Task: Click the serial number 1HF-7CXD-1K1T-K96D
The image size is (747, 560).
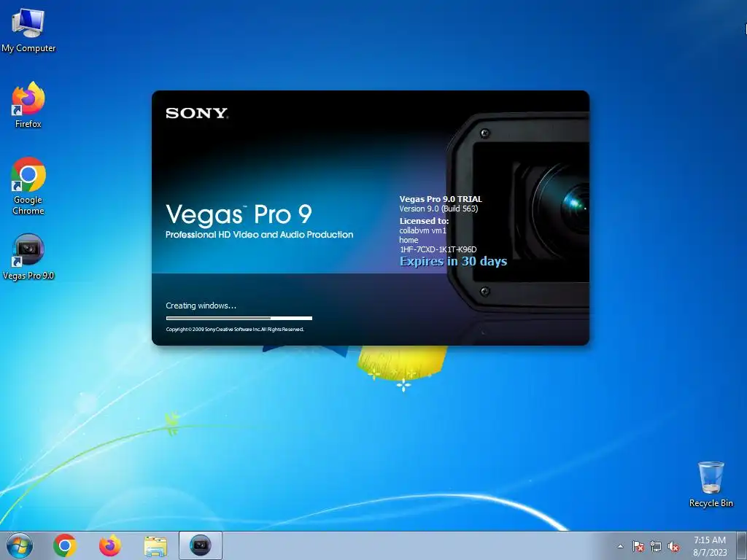Action: [x=438, y=249]
